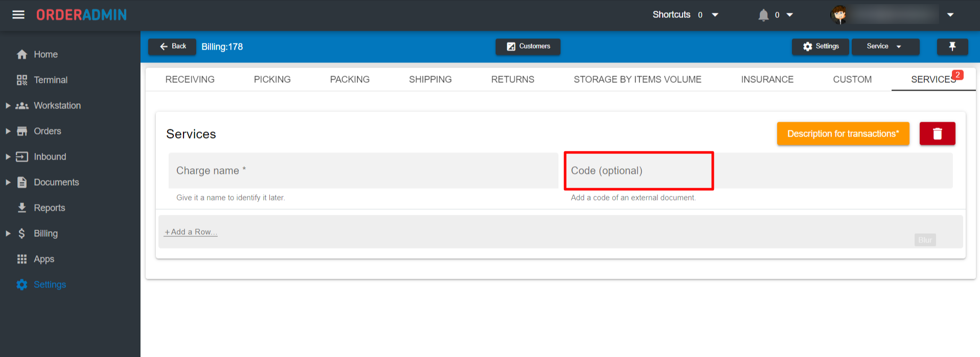980x357 pixels.
Task: Click the Inbound arrow-box icon
Action: point(22,157)
